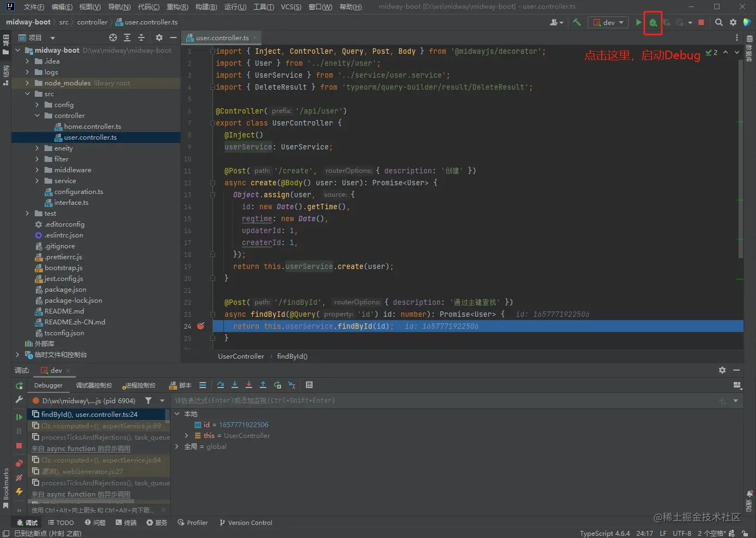Click the green Run triangle in toolbar
Screen dimensions: 756x538
click(x=639, y=22)
